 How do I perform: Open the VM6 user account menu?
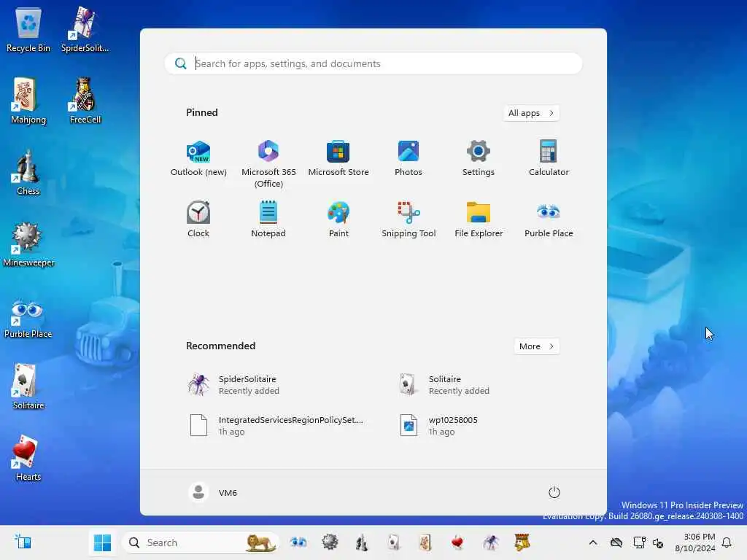(213, 492)
